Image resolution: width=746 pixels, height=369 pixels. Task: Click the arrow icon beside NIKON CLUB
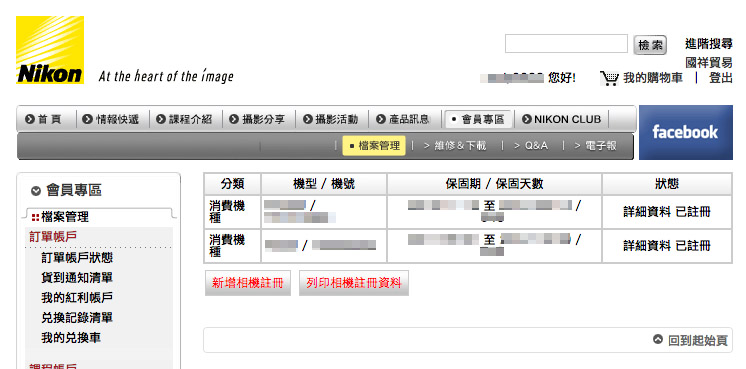tap(527, 119)
